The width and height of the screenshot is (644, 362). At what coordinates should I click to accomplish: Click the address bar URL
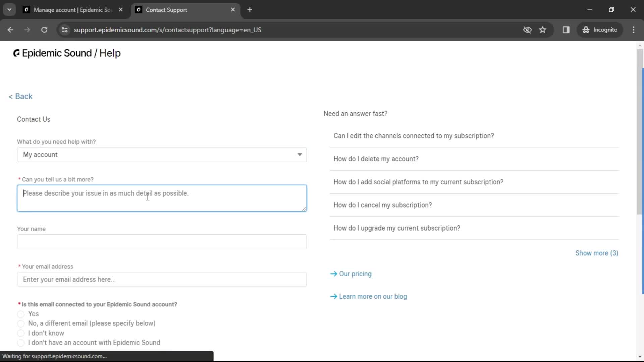167,30
